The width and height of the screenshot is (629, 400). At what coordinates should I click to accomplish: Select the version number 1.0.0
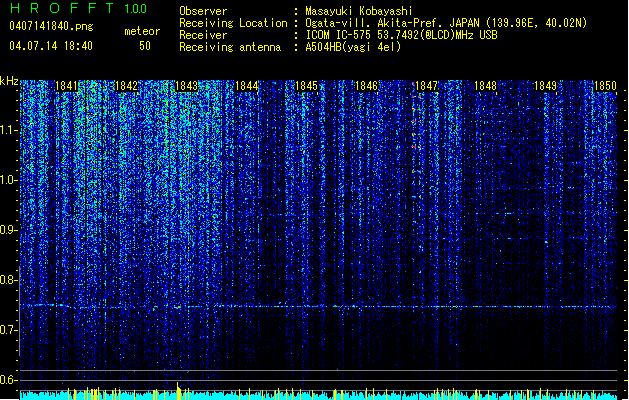pos(135,8)
